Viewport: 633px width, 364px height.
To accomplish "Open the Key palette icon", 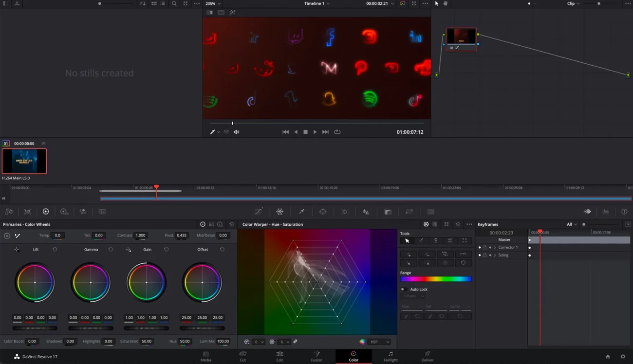I will pos(388,212).
